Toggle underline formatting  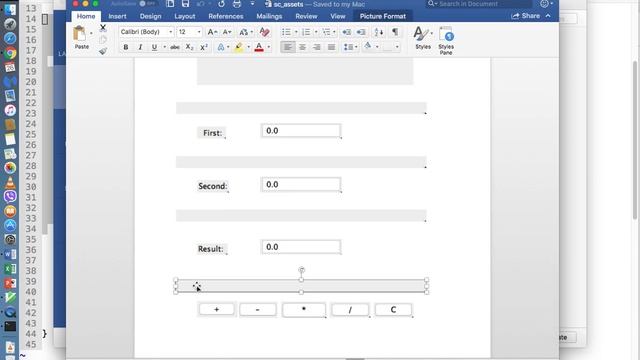pyautogui.click(x=154, y=47)
